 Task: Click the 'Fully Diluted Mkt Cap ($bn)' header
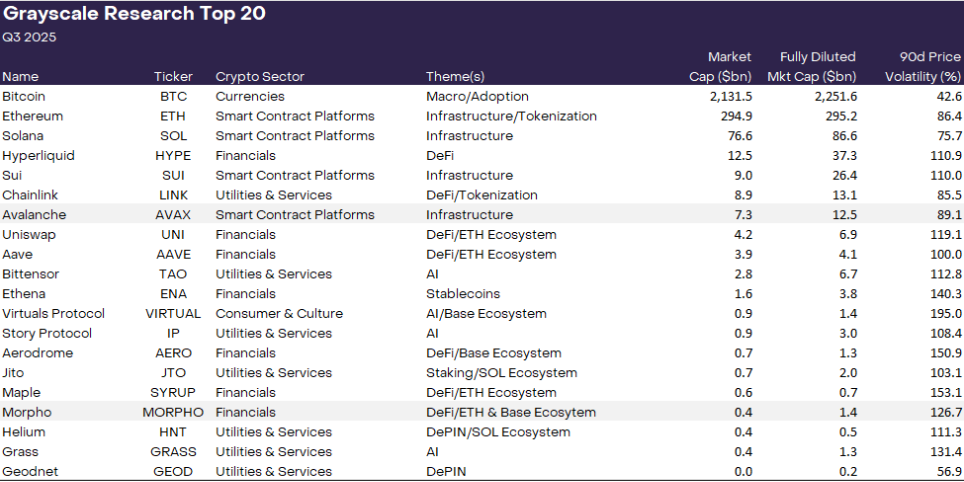[812, 67]
